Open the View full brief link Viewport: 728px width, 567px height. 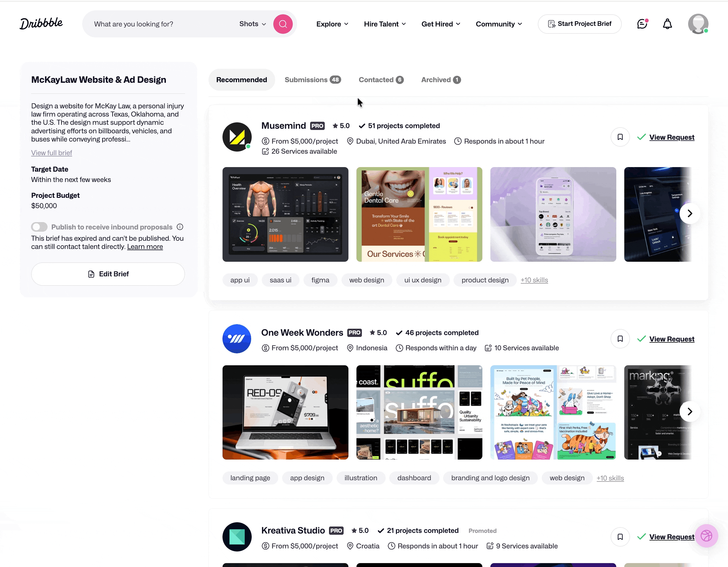52,153
